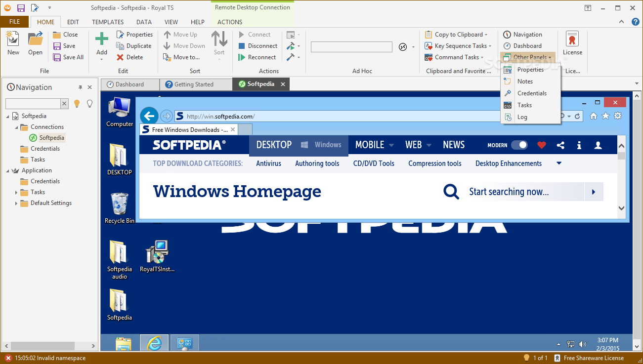Switch to the TEMPLATES ribbon tab
This screenshot has width=643, height=364.
click(108, 22)
